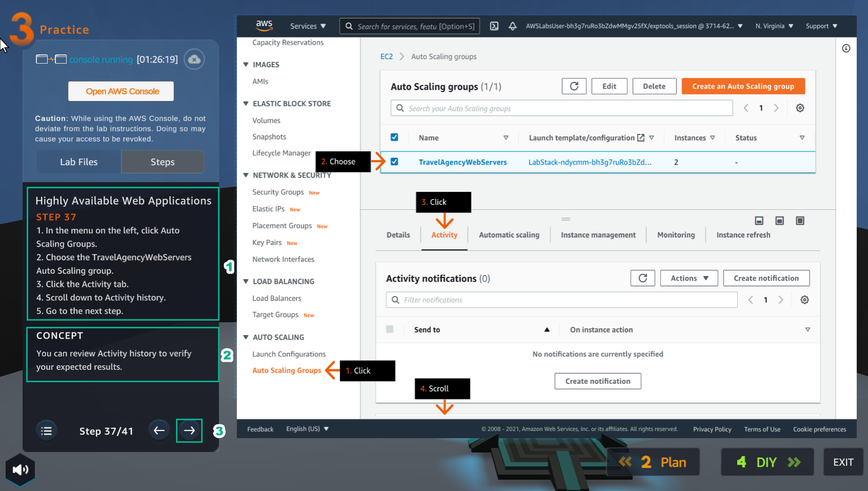Click the Open AWS Console button

tap(122, 91)
